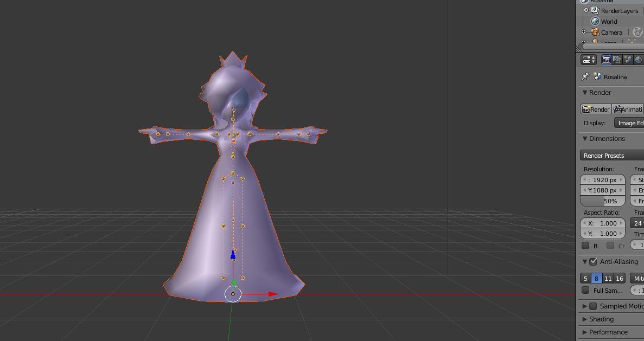Click the Animation render button
This screenshot has width=644, height=341.
click(x=628, y=109)
